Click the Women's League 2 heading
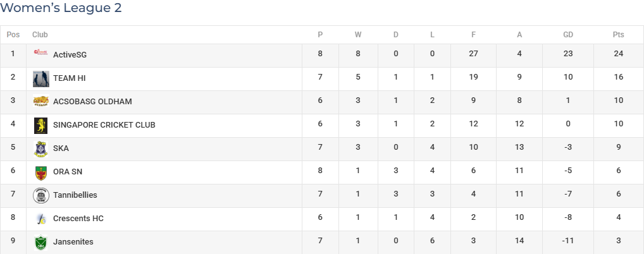This screenshot has width=644, height=254. coord(61,8)
